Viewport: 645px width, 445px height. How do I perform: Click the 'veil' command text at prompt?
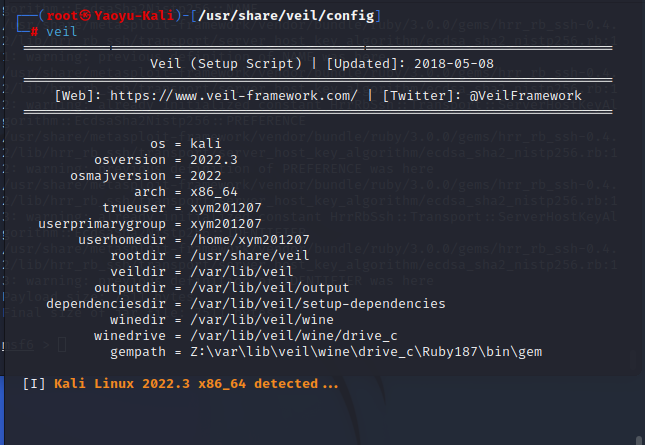[61, 32]
